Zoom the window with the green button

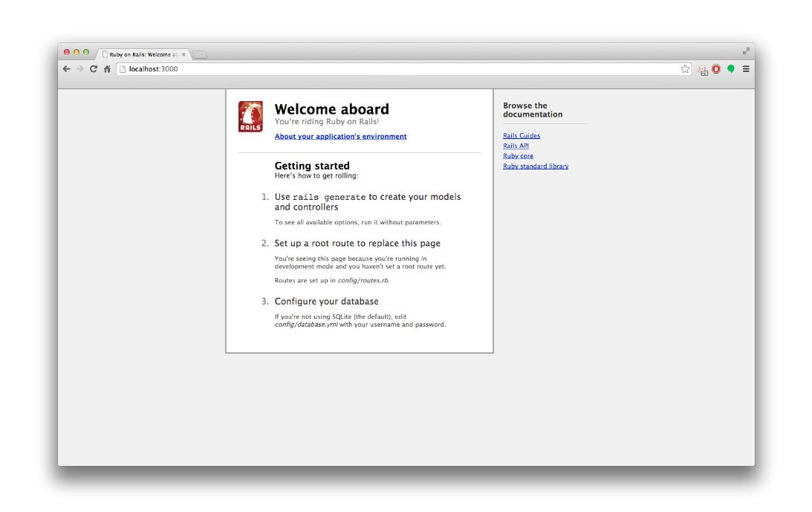click(86, 52)
